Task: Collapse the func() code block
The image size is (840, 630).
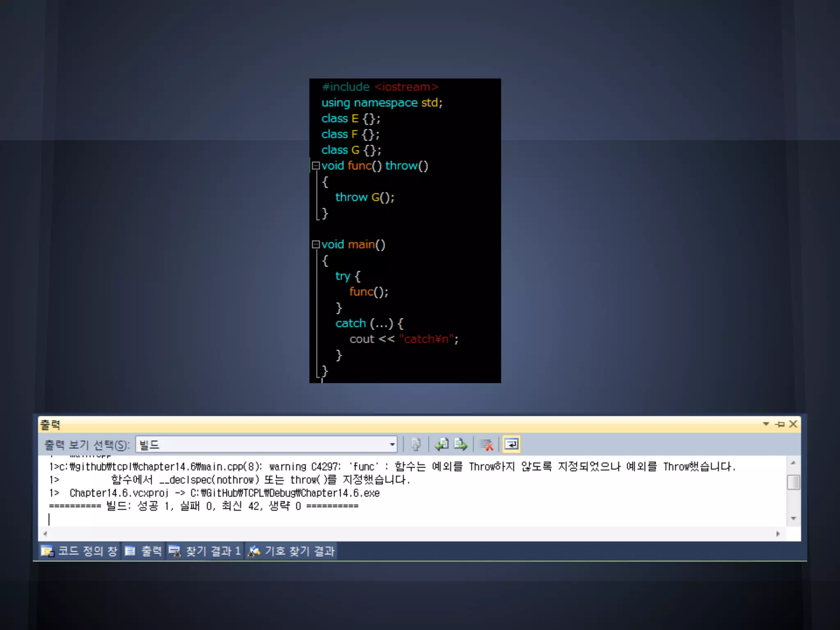Action: coord(315,166)
